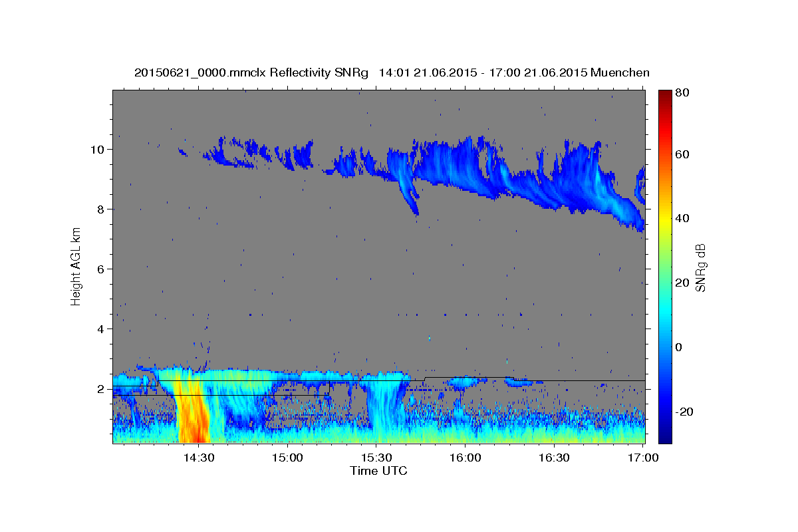This screenshot has width=798, height=532.
Task: Click the height tick label 8
Action: [x=102, y=209]
